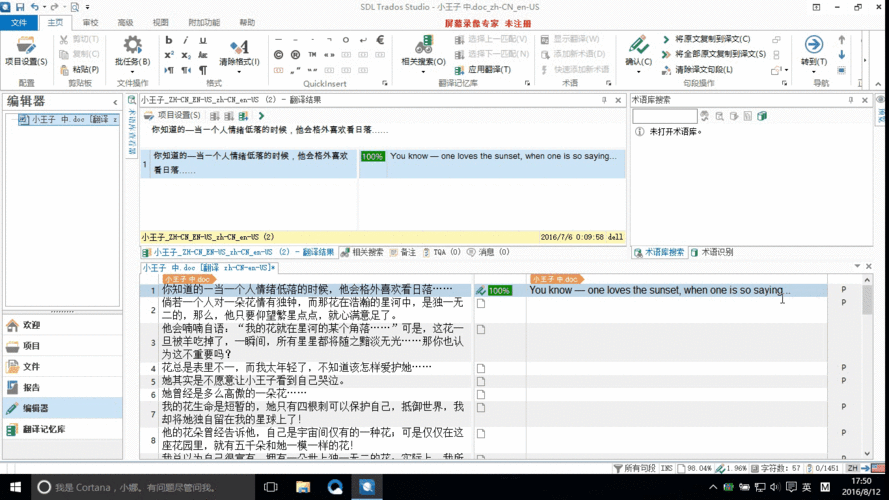Open the 附加功能 add-ins ribbon tab
The image size is (889, 500).
coord(204,23)
